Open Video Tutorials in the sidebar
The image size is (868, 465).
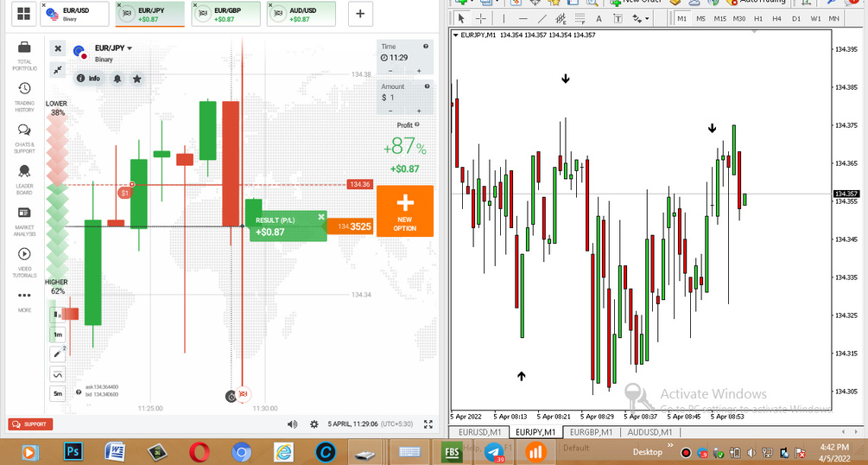tap(24, 263)
